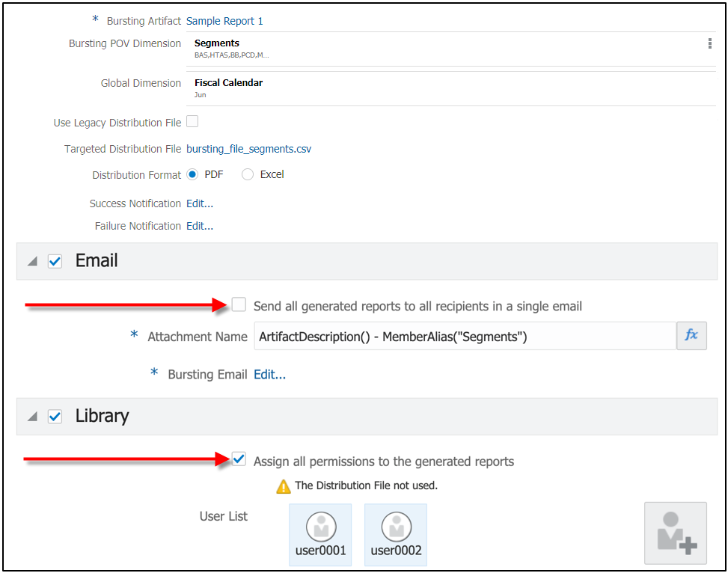
Task: Uncheck assign all permissions to generated reports
Action: (239, 459)
